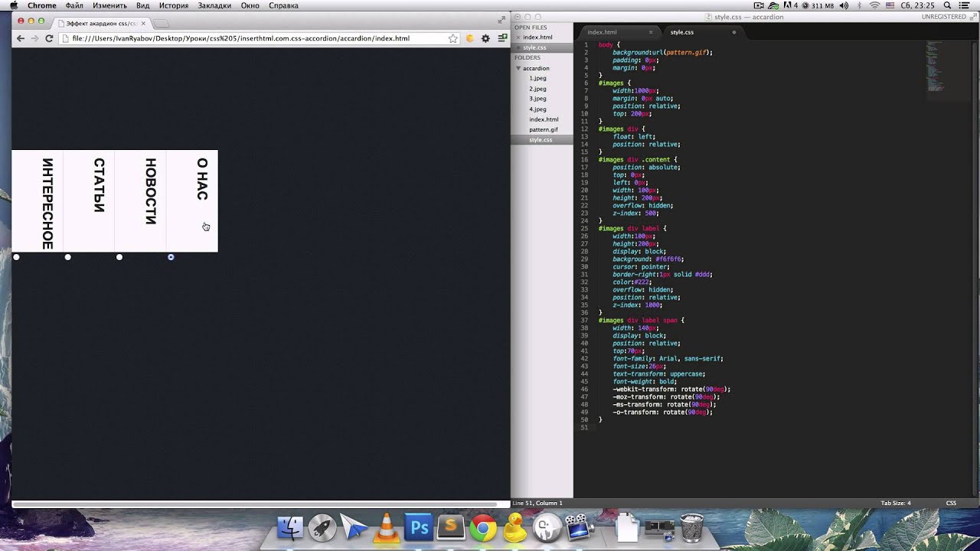Open pattern.gif in sidebar
The width and height of the screenshot is (980, 551).
[544, 129]
